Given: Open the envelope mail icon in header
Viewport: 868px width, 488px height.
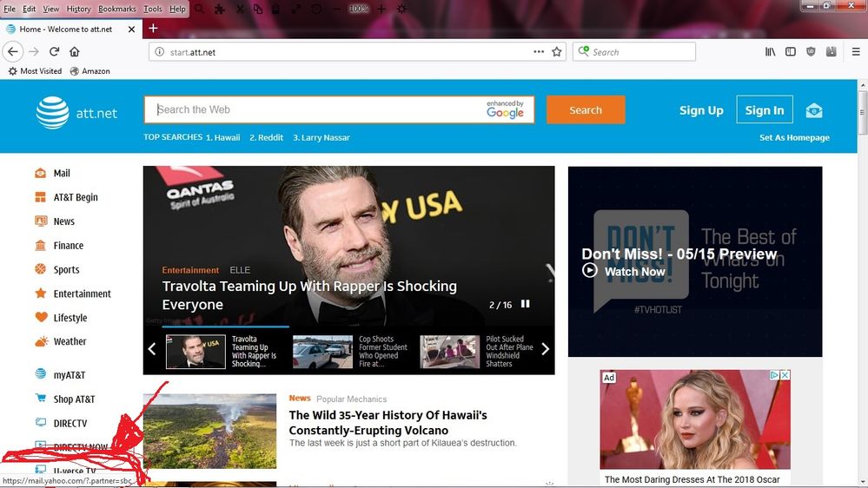Looking at the screenshot, I should coord(814,110).
